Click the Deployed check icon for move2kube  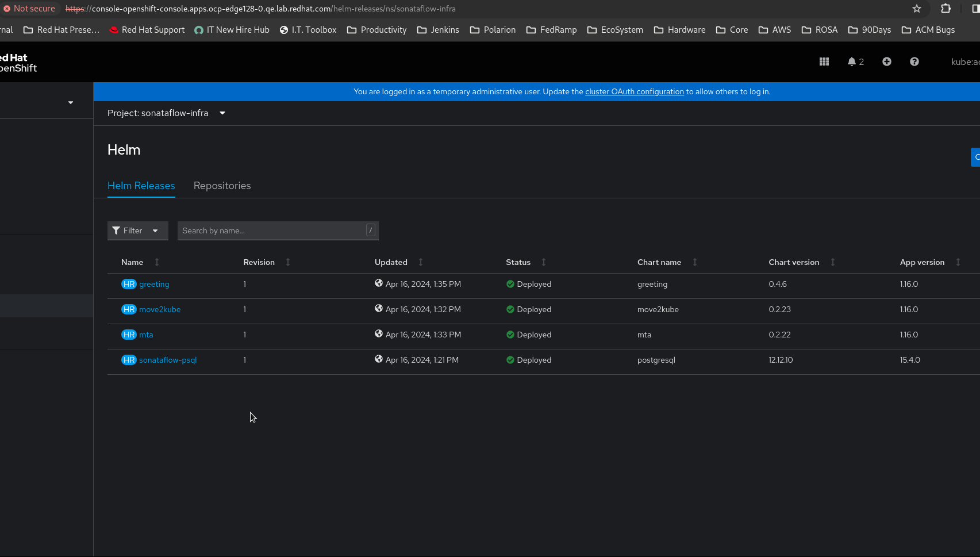[510, 309]
